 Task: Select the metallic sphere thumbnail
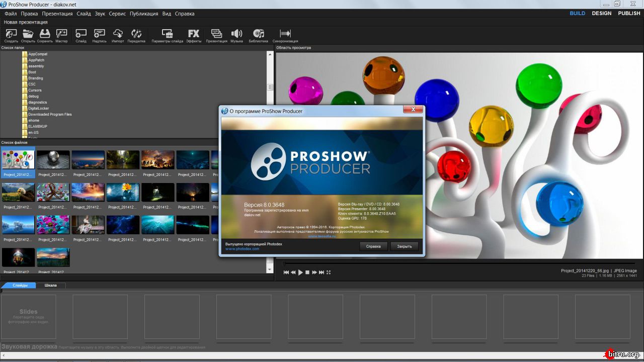click(53, 160)
